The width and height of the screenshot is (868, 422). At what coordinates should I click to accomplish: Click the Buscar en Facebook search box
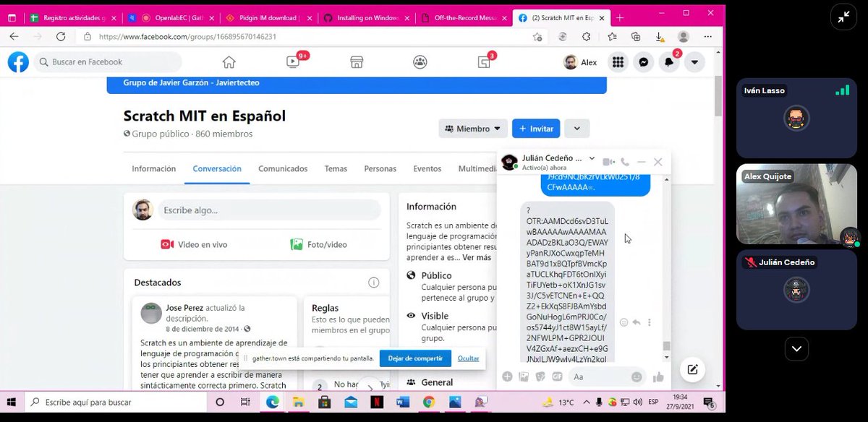pyautogui.click(x=108, y=62)
